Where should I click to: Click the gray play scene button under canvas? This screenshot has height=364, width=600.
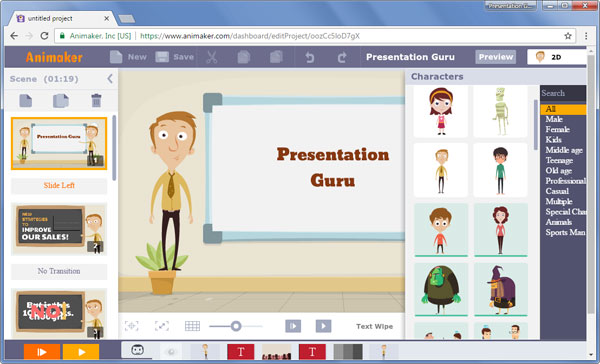point(323,326)
